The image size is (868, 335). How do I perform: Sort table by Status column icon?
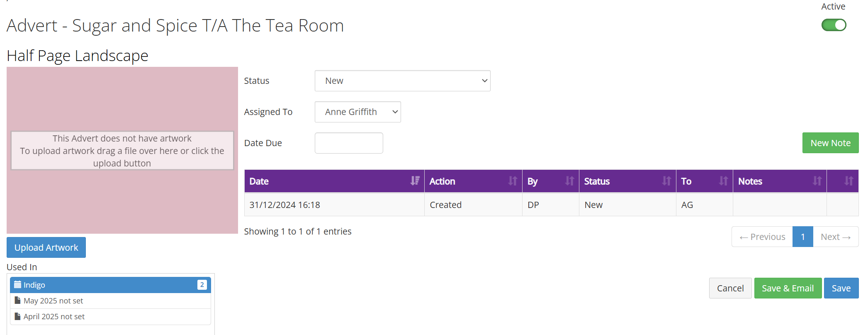[x=667, y=181]
